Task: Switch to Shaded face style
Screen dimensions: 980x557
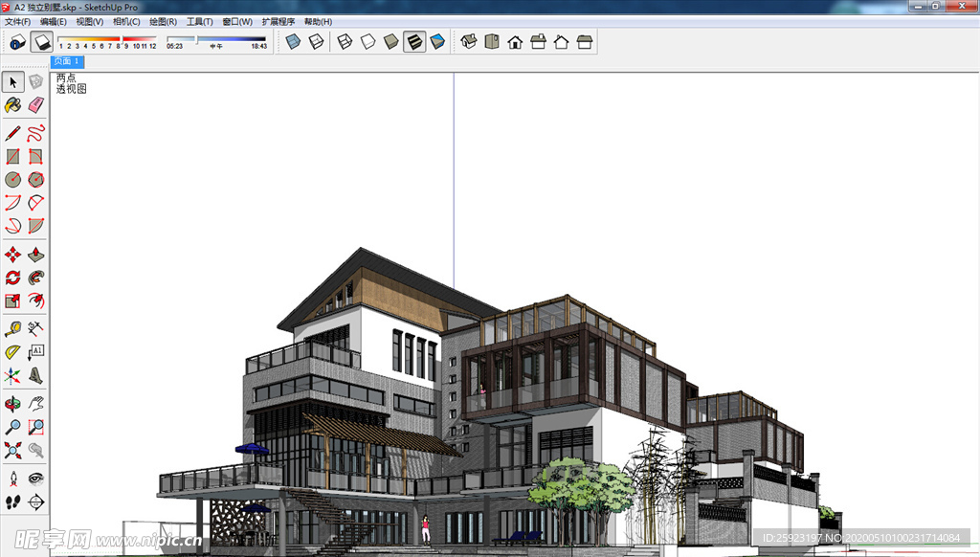Action: pos(391,42)
